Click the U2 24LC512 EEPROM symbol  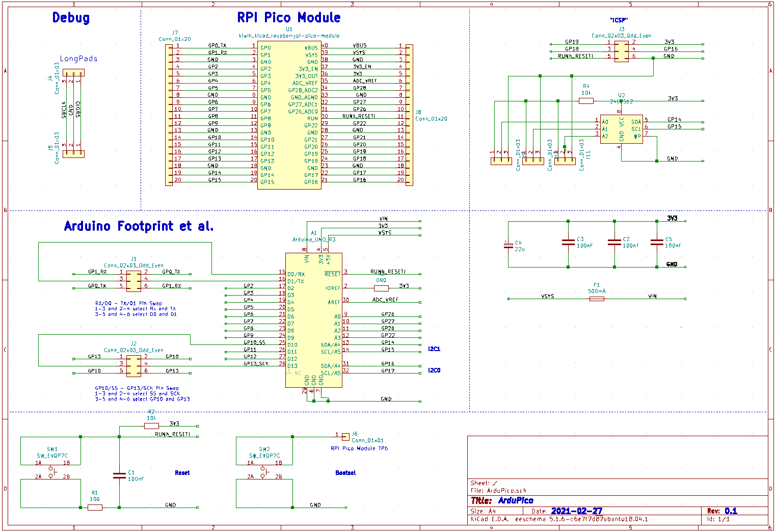pyautogui.click(x=621, y=129)
